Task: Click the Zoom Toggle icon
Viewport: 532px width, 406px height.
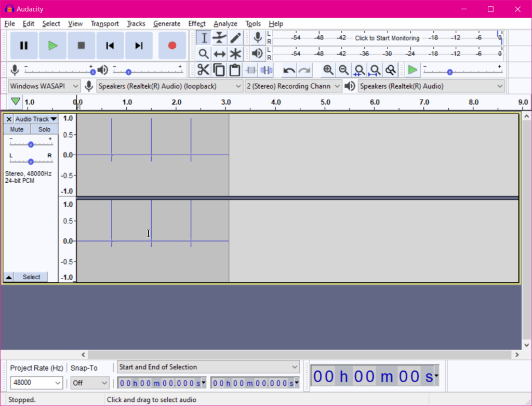Action: [391, 70]
